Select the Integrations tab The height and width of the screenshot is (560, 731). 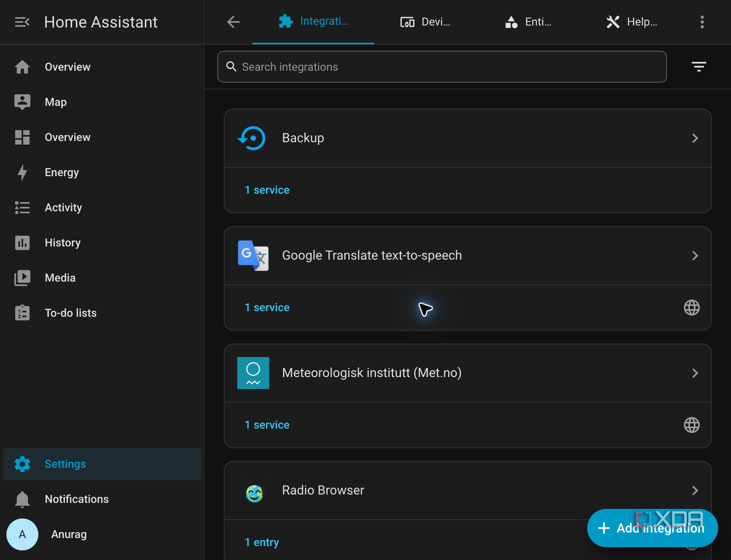point(313,22)
